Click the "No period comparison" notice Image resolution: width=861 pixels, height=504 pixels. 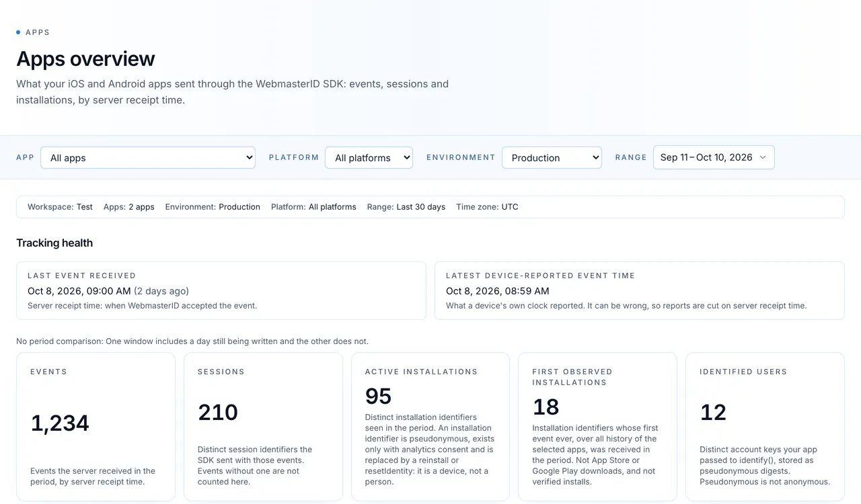tap(192, 341)
